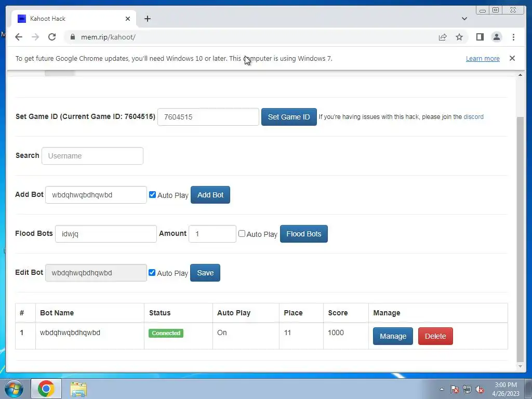Focus the Flood Bots name field
532x399 pixels.
[106, 234]
